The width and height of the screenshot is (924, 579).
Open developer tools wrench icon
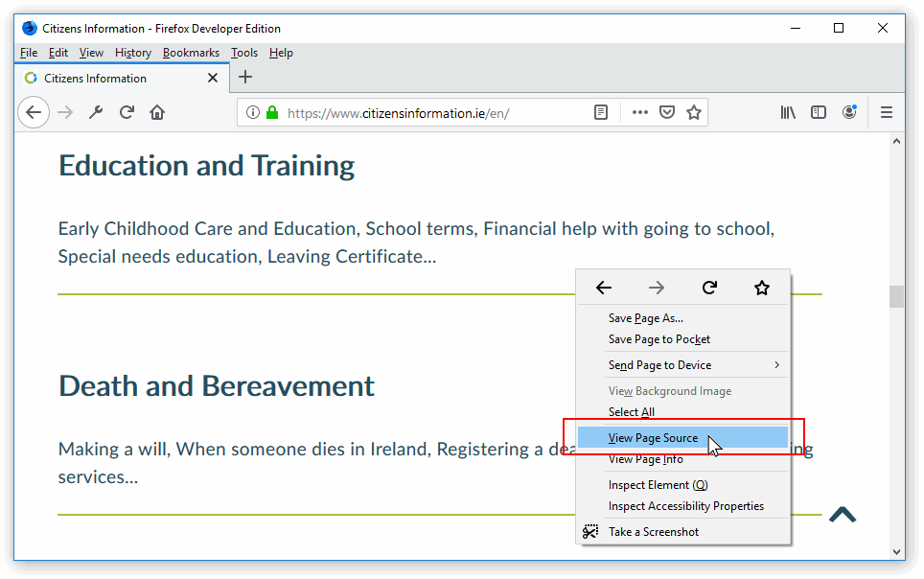point(96,112)
